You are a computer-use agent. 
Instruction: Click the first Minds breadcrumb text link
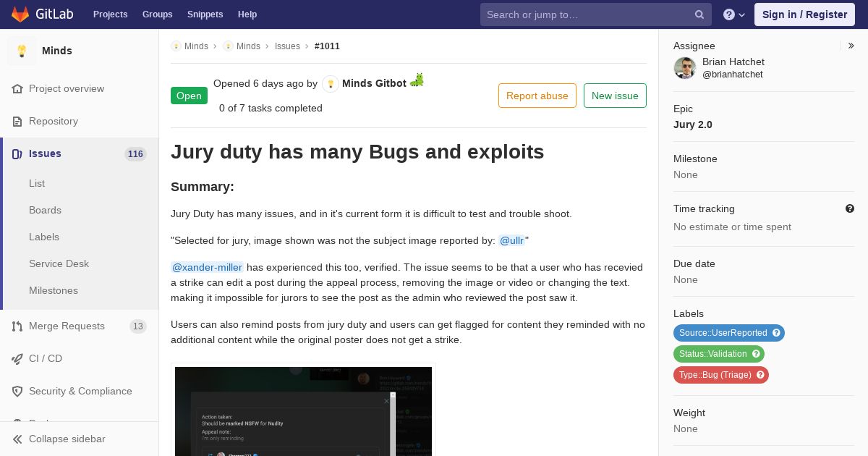point(196,46)
